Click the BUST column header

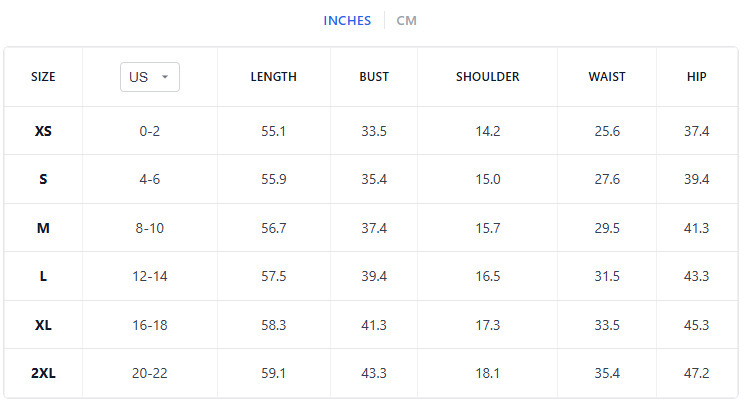coord(374,77)
